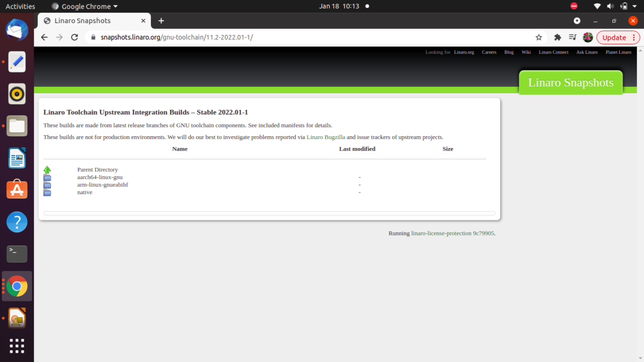Visit the Blog link
This screenshot has width=644, height=362.
pyautogui.click(x=509, y=52)
